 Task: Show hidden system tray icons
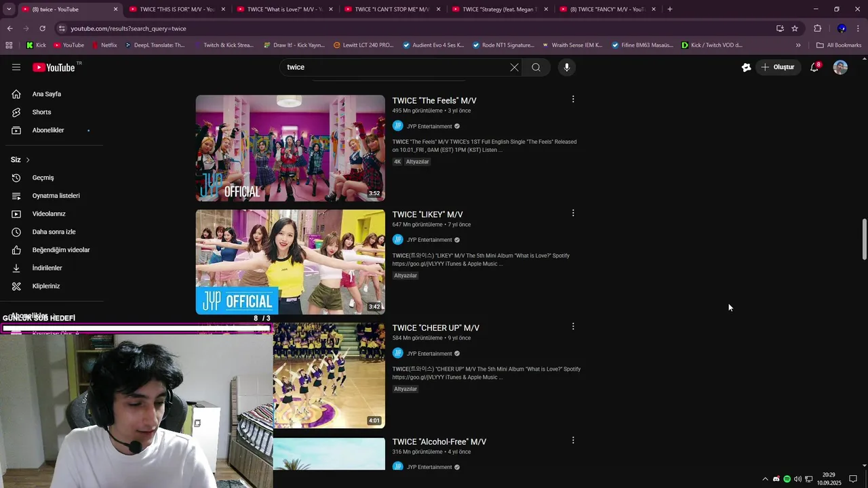pos(766,479)
